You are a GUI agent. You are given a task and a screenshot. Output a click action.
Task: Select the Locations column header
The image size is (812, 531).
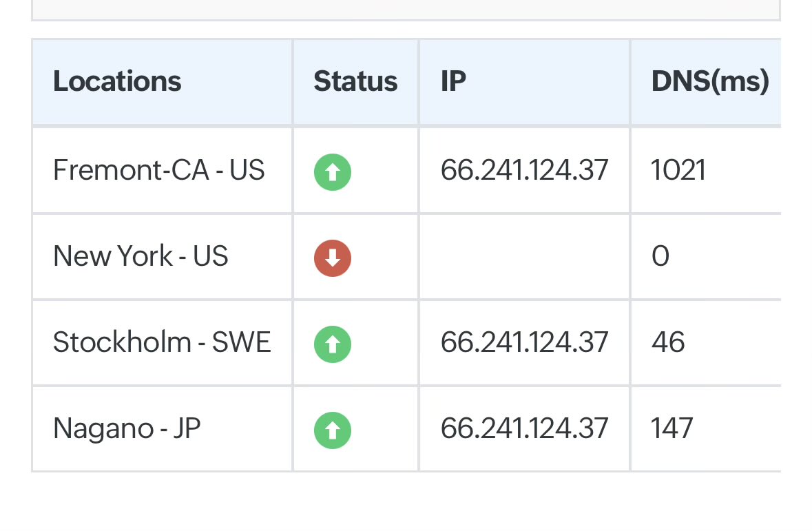pyautogui.click(x=117, y=82)
